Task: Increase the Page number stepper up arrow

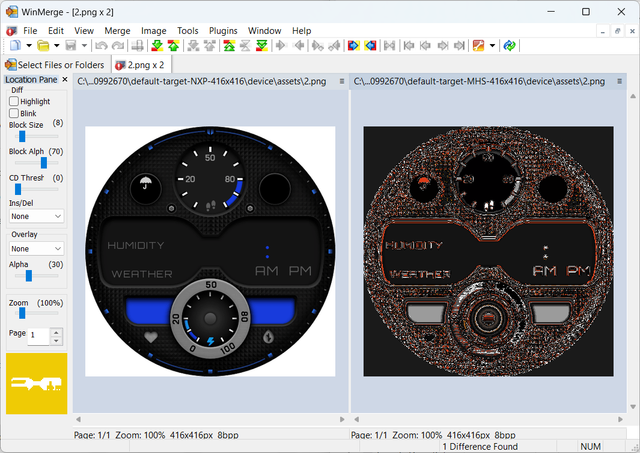Action: 56,333
